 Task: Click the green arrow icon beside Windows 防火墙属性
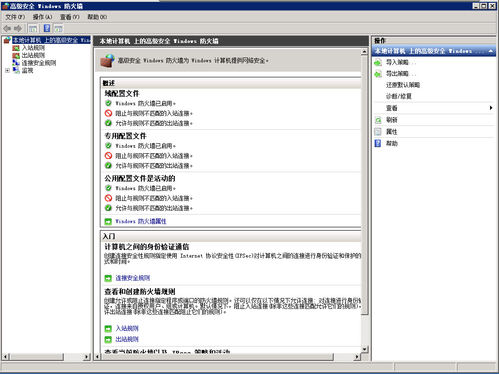click(x=108, y=221)
